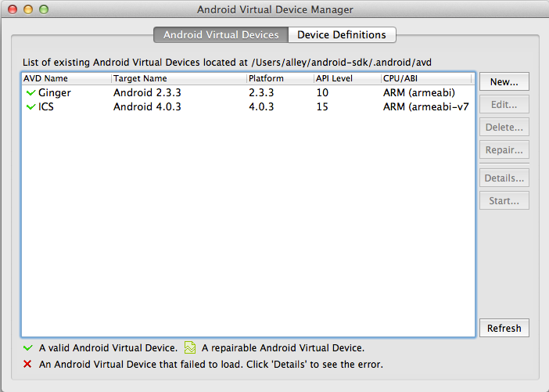Refresh the AVD list
This screenshot has width=549, height=392.
pyautogui.click(x=504, y=329)
